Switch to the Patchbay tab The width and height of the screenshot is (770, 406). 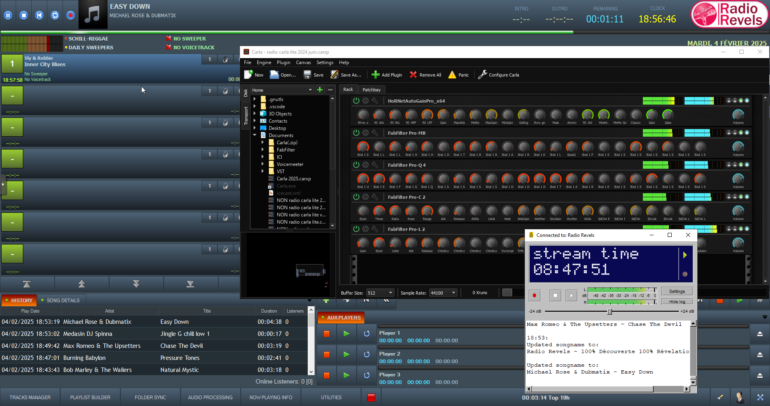pos(372,89)
